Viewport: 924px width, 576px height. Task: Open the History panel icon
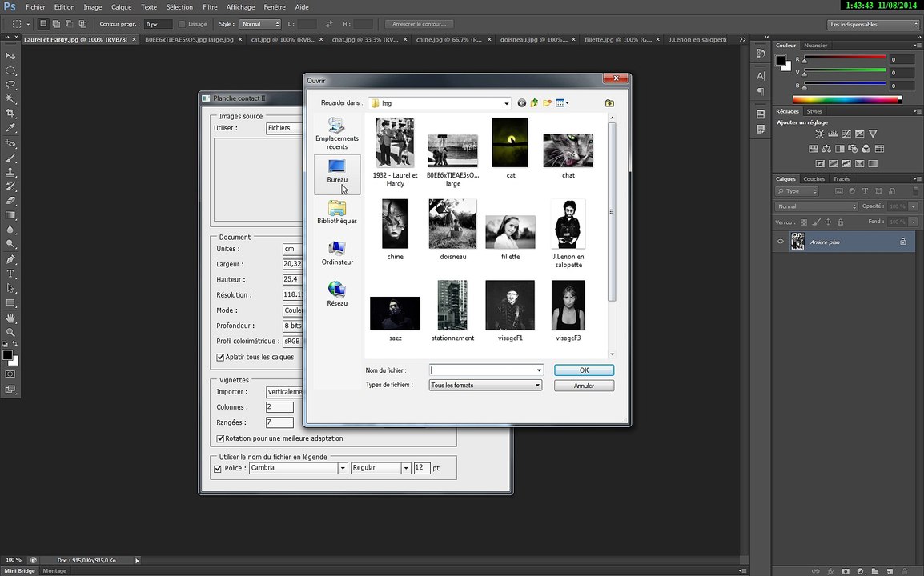pyautogui.click(x=761, y=54)
